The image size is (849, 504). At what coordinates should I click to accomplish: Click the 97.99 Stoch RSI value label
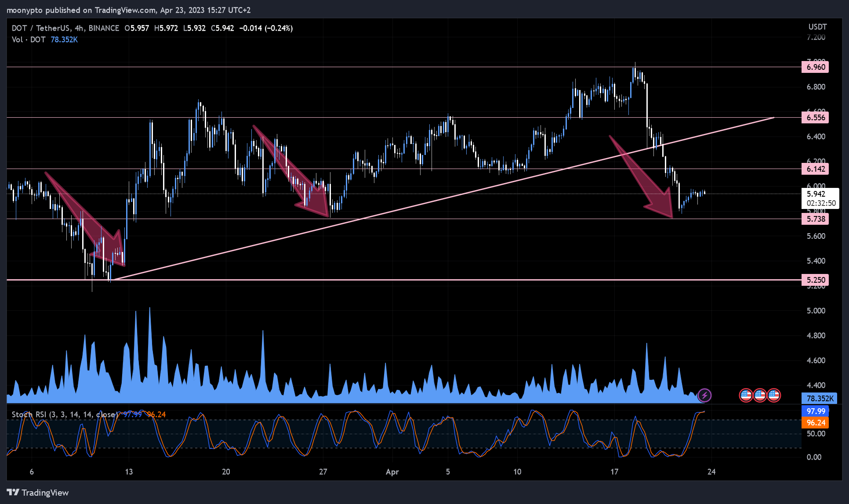[816, 411]
